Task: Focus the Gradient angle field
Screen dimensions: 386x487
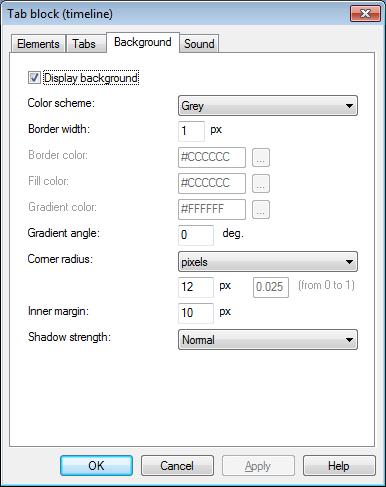Action: pyautogui.click(x=196, y=235)
